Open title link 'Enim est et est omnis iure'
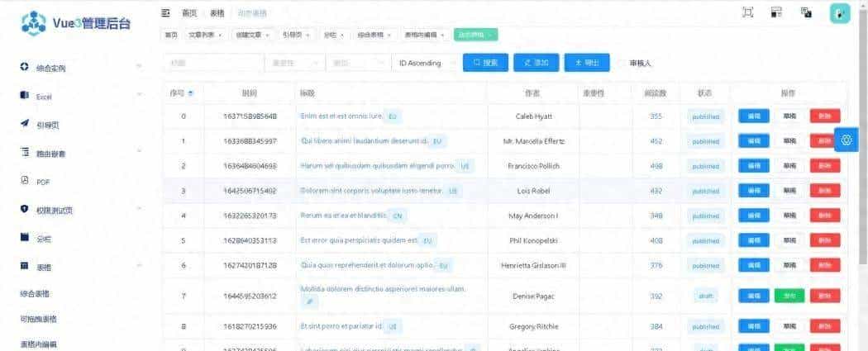Screen dimensions: 868x351 tap(341, 116)
